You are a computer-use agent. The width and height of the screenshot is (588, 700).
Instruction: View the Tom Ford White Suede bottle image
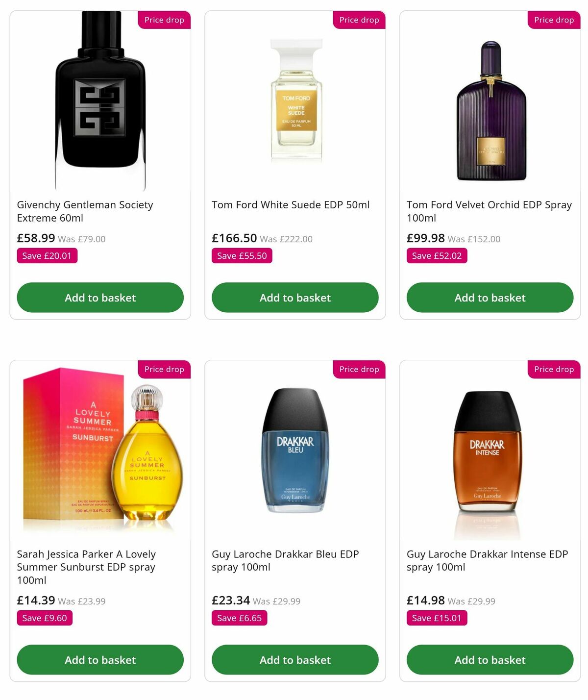[x=294, y=98]
